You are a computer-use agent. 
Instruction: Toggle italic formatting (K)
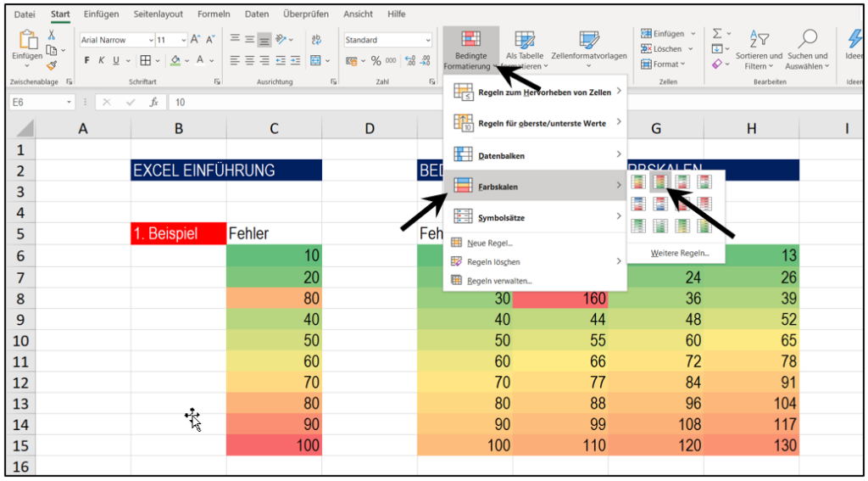coord(102,60)
